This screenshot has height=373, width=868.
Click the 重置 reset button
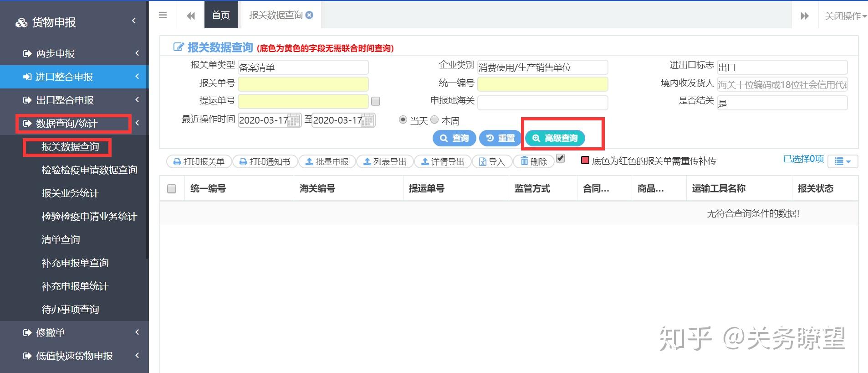coord(500,138)
